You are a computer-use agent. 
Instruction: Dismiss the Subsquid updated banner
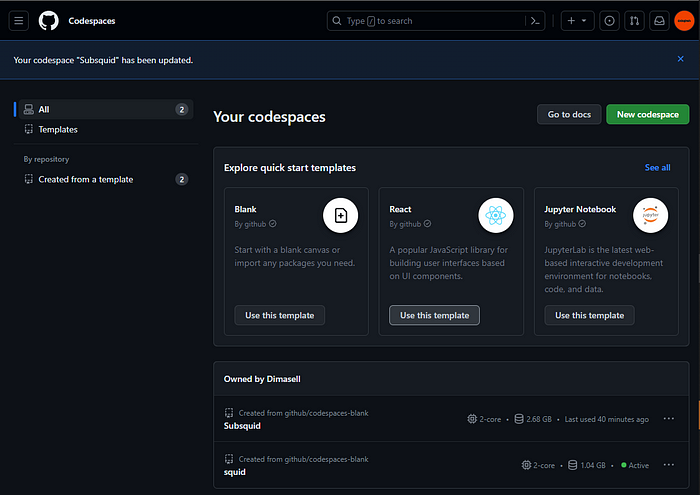(x=680, y=59)
